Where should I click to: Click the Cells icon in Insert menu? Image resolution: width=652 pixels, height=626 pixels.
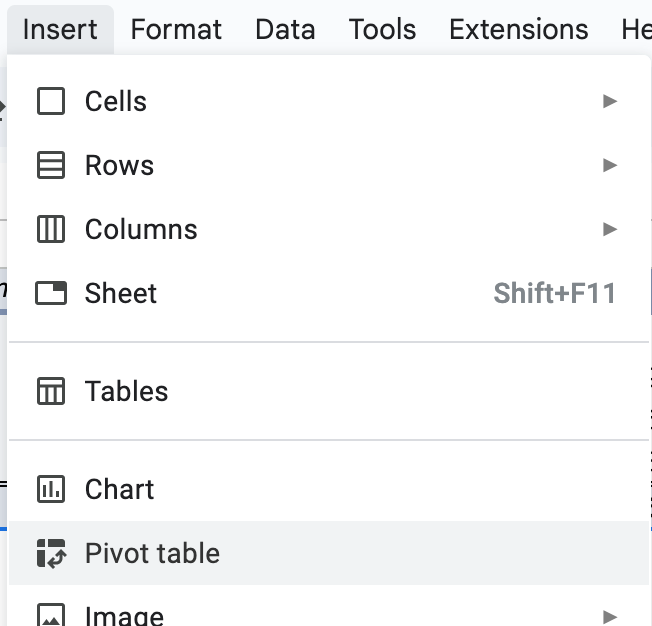[x=50, y=101]
